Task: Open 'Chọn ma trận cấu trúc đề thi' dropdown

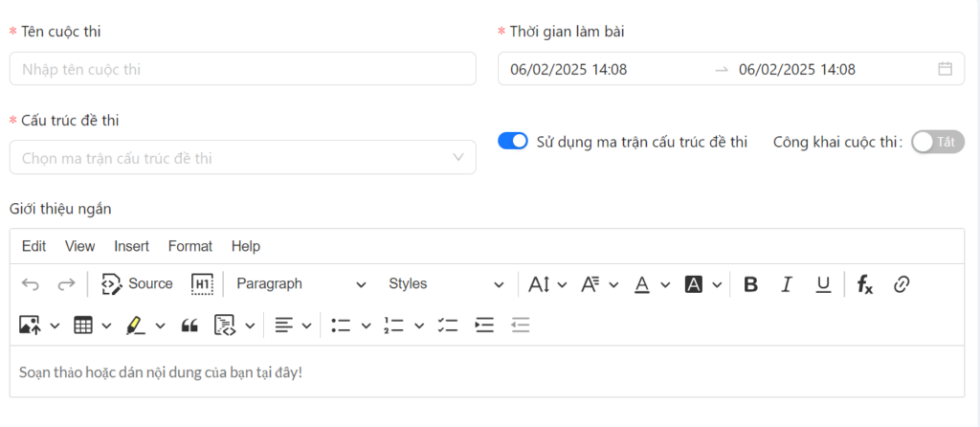Action: (242, 158)
